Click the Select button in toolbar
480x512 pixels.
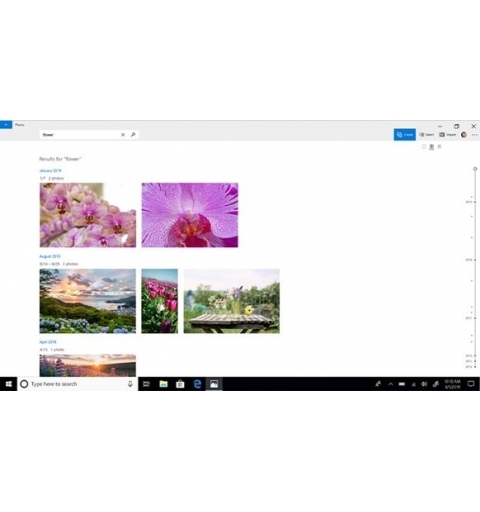click(x=427, y=135)
